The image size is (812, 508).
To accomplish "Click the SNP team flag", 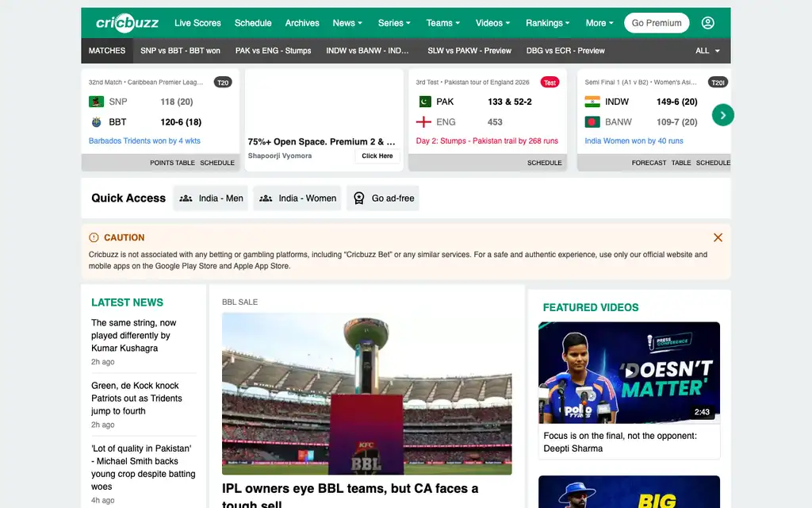I will click(96, 102).
